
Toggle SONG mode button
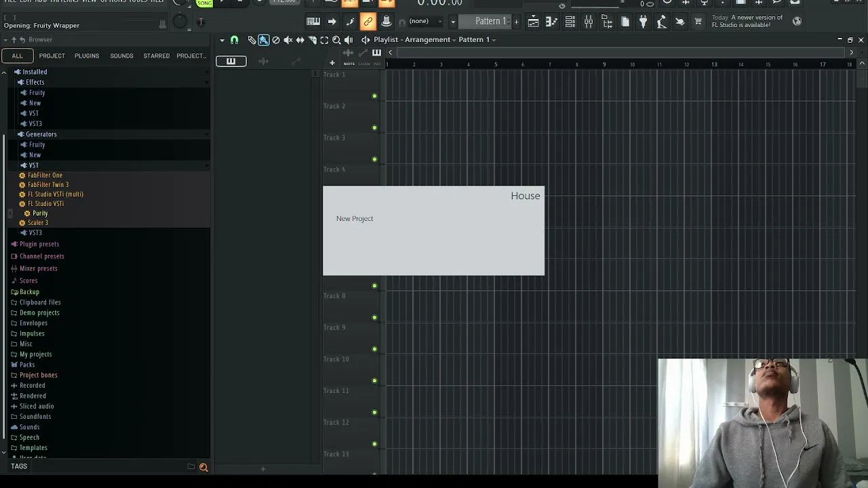[204, 3]
